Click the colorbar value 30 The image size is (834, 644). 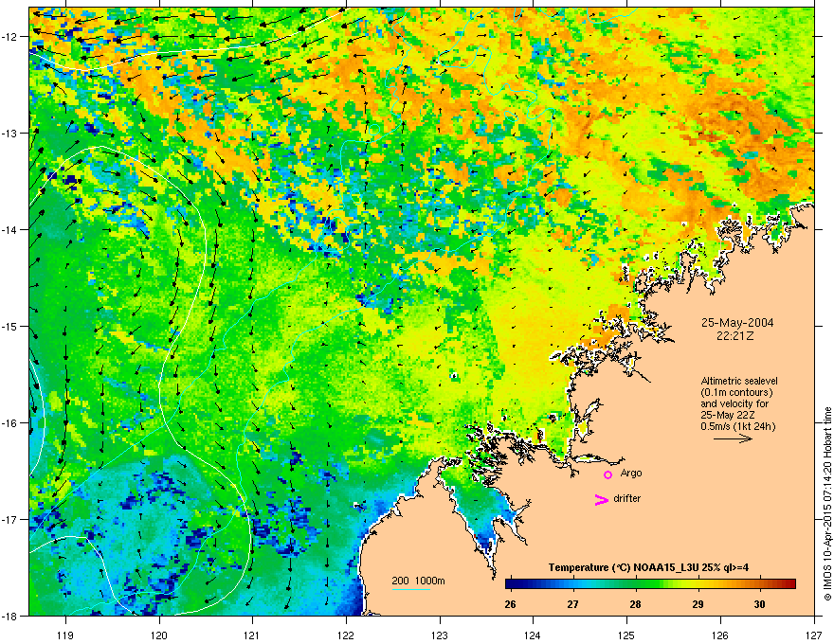click(x=759, y=604)
